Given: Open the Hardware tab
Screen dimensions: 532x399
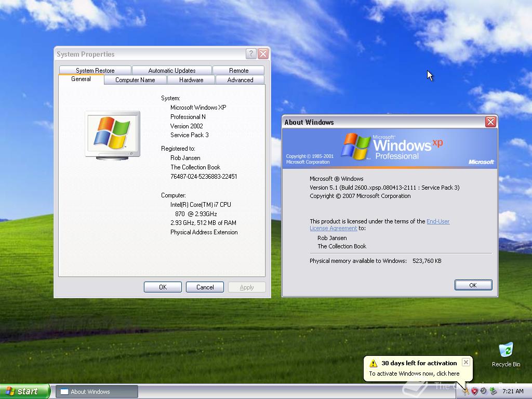Looking at the screenshot, I should click(191, 80).
